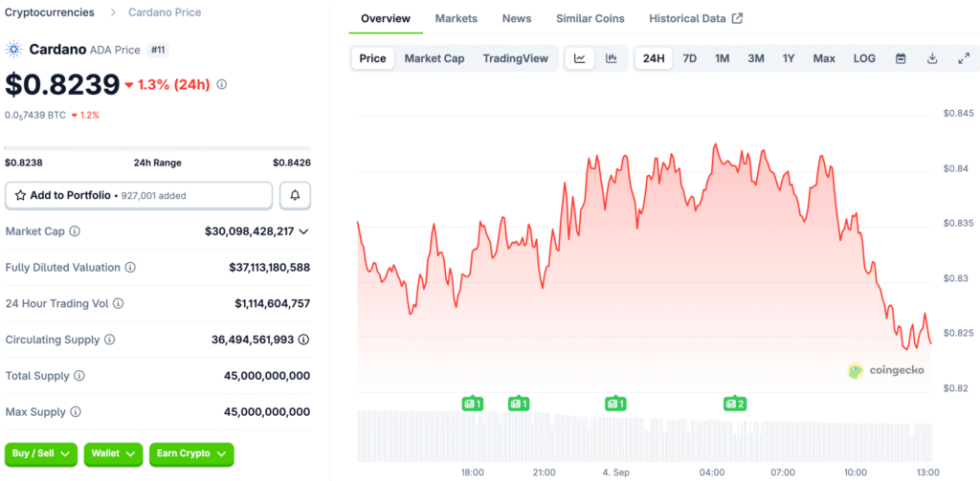This screenshot has width=980, height=481.
Task: Open the calendar date range picker
Action: (x=901, y=58)
